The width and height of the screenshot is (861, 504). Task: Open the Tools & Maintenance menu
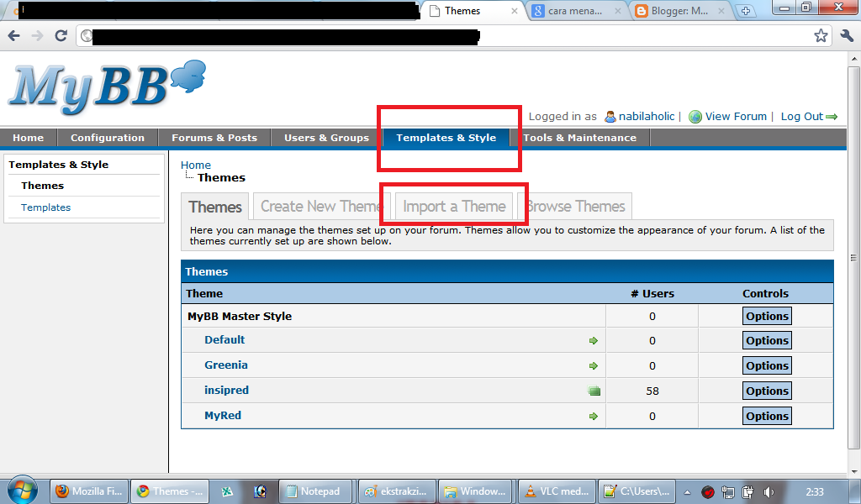pos(580,138)
